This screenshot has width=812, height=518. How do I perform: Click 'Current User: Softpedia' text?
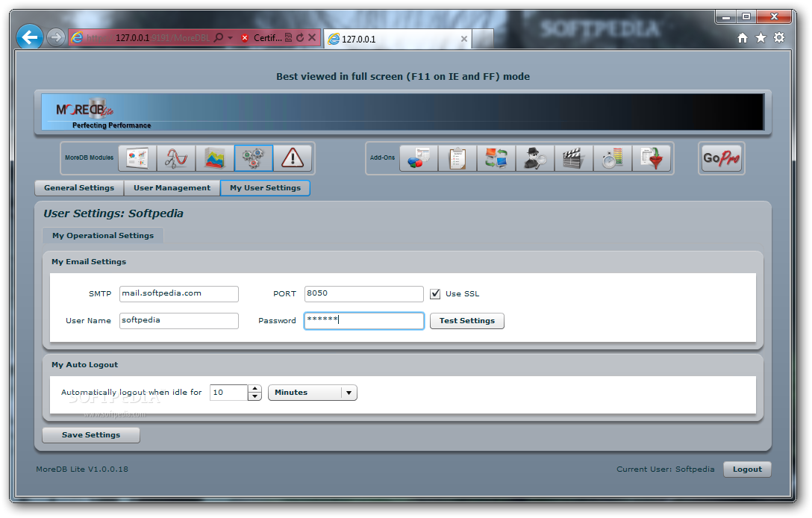666,469
